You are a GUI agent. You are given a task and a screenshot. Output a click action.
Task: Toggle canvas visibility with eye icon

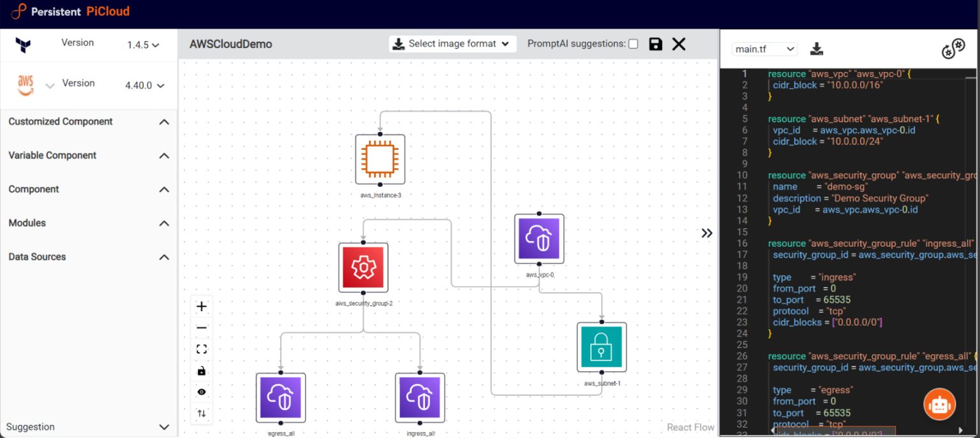(202, 391)
